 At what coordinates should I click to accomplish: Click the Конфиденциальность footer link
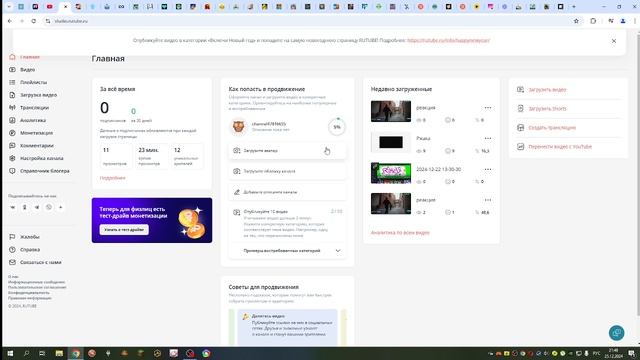coord(29,293)
